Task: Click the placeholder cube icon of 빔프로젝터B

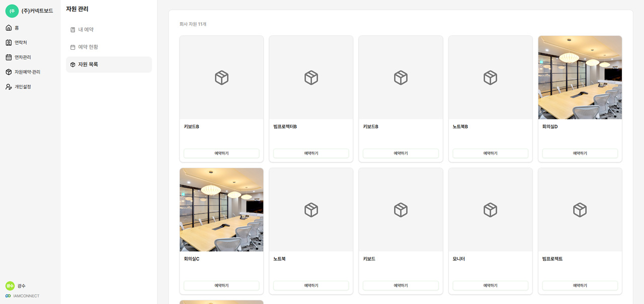Action: 311,77
